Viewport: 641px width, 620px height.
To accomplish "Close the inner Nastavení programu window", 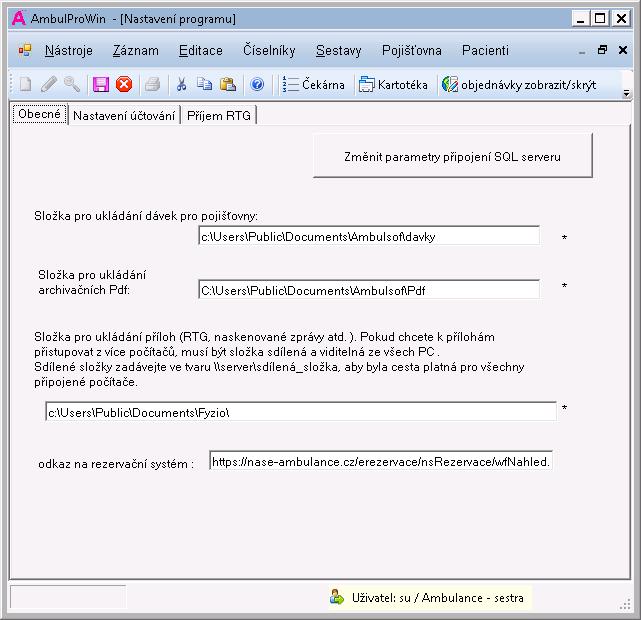I will pyautogui.click(x=623, y=50).
